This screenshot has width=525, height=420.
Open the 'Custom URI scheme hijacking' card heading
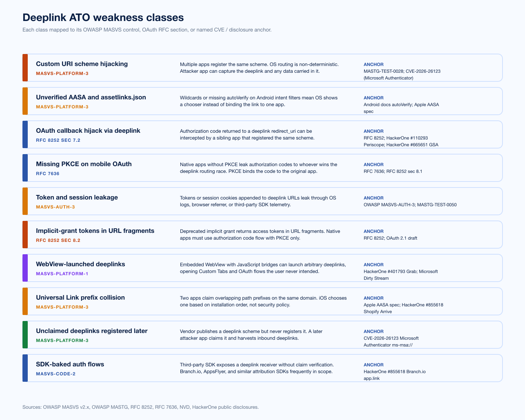pos(82,64)
